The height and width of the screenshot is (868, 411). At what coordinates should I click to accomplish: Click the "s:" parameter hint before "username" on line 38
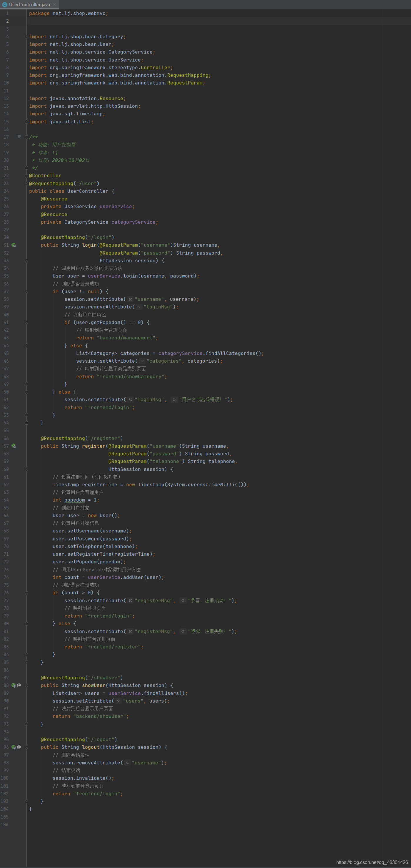[130, 299]
